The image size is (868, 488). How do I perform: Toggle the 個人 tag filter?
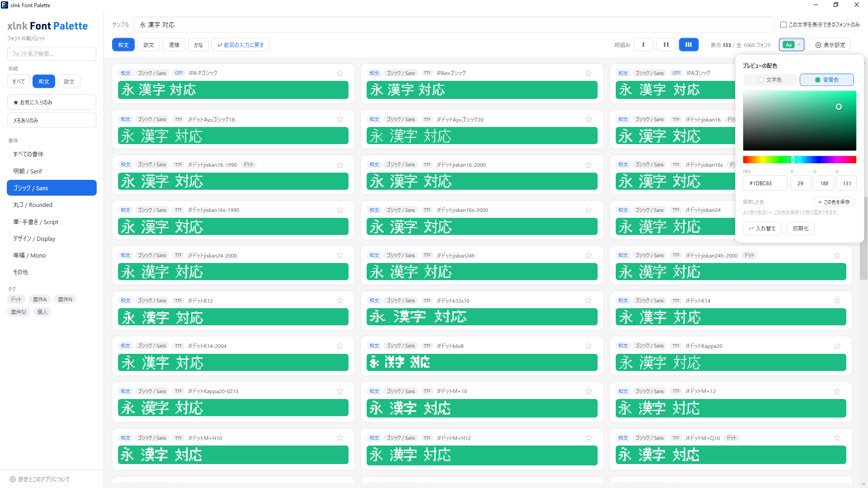tap(42, 312)
